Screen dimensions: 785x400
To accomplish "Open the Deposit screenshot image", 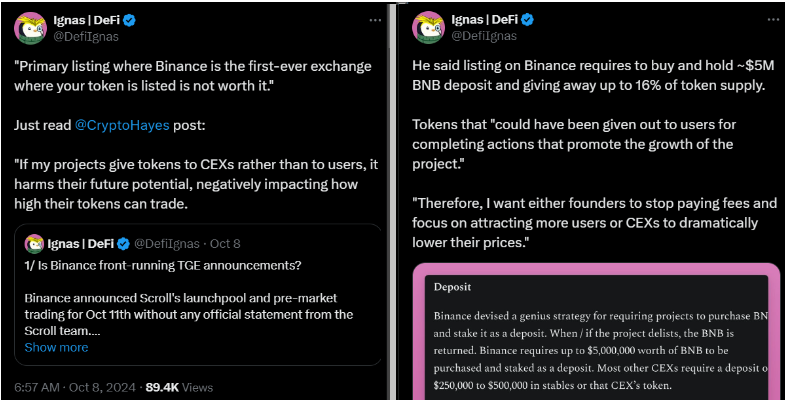I will coord(596,331).
